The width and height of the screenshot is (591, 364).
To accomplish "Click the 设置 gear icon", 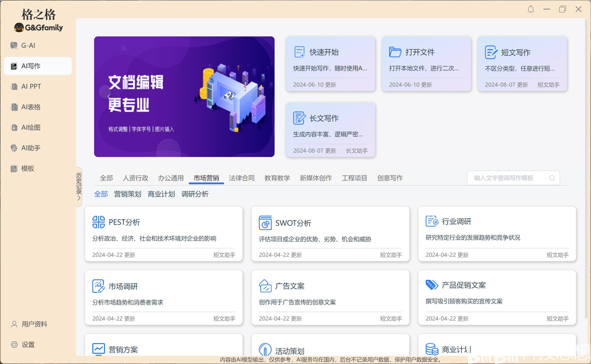I will (14, 344).
